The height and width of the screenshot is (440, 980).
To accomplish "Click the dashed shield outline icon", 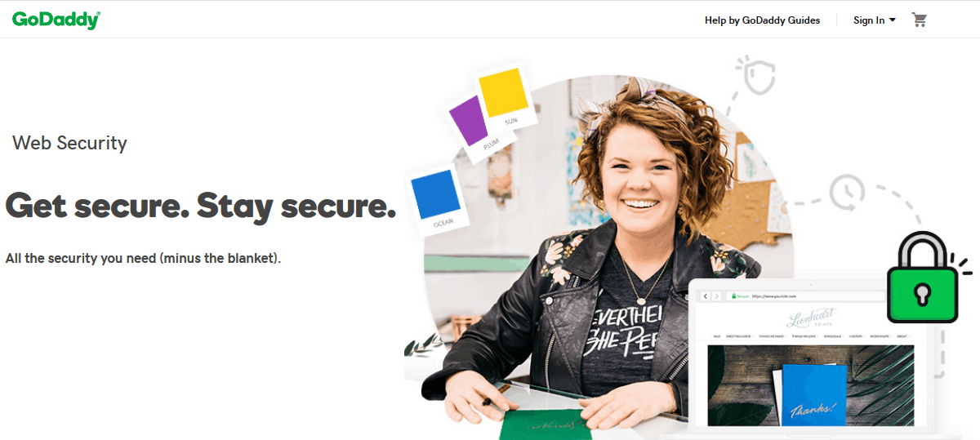I will click(x=755, y=76).
